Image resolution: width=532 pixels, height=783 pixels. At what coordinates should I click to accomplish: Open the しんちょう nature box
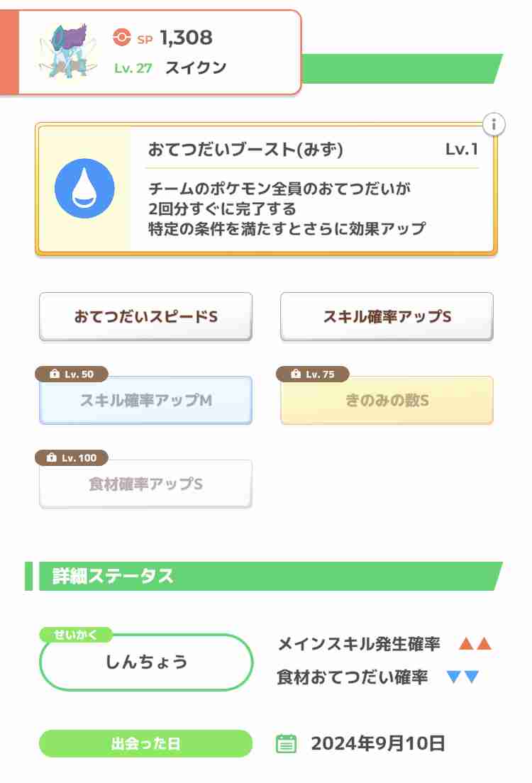tap(146, 662)
